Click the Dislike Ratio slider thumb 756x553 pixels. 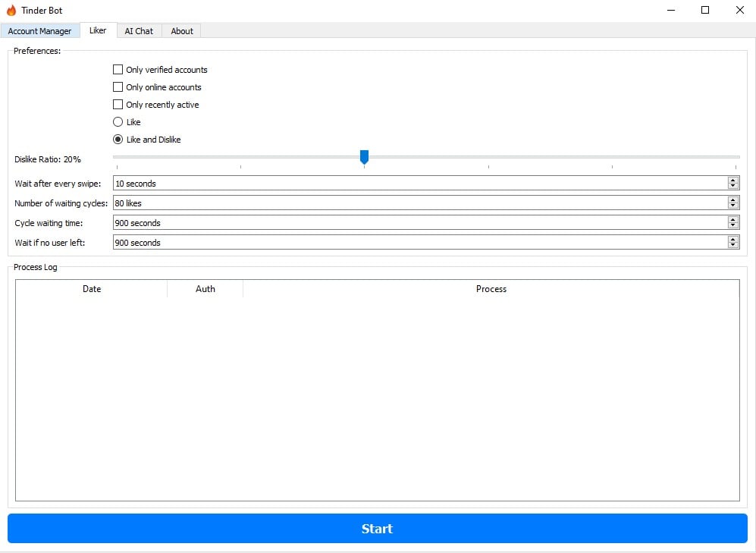click(x=365, y=157)
